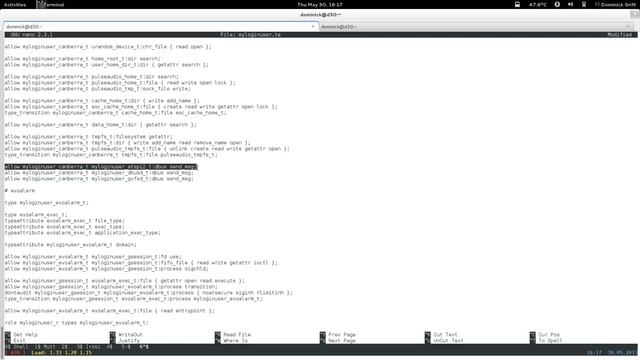640x360 pixels.
Task: Click the pulseaudio_tmp_t:sock_file write line
Action: pos(98,89)
